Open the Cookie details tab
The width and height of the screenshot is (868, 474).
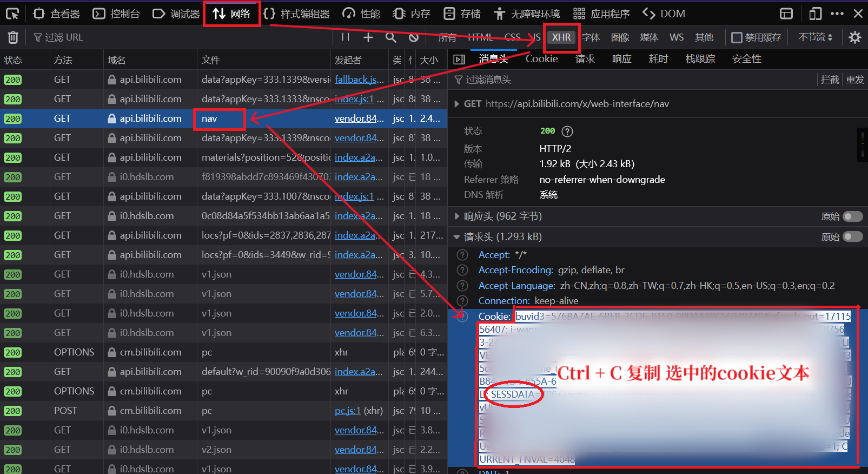coord(541,59)
